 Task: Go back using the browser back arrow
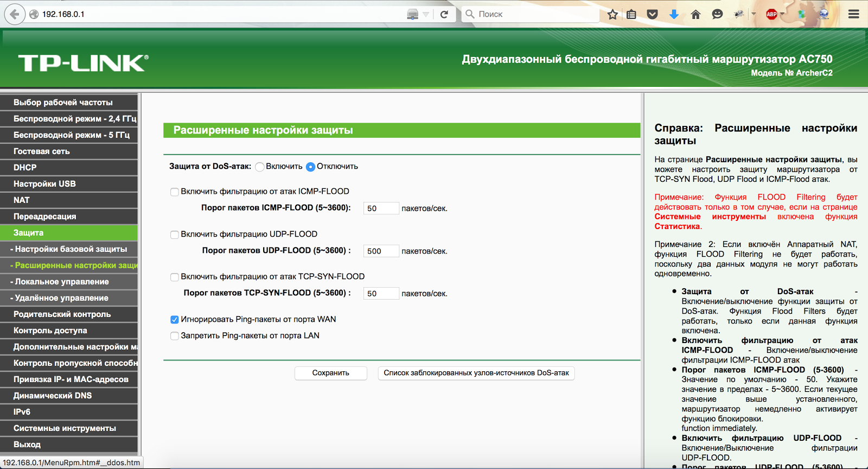(x=15, y=14)
